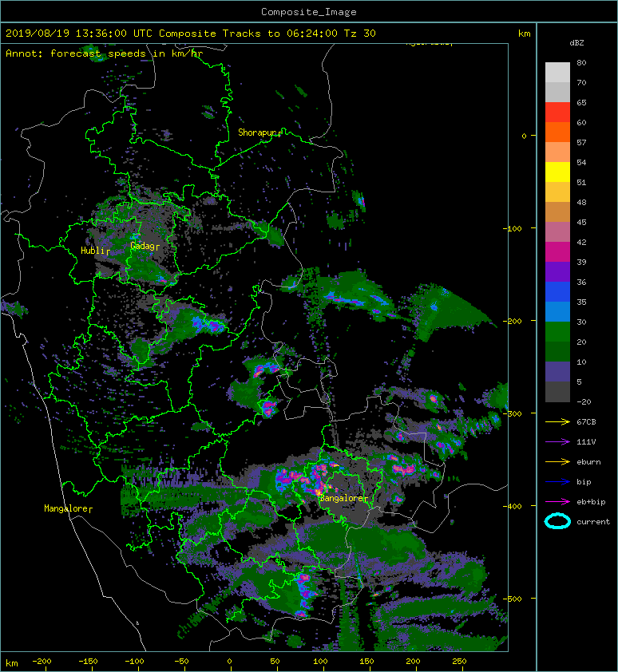Click the Shorapur city label
Image resolution: width=618 pixels, height=672 pixels.
(x=259, y=132)
